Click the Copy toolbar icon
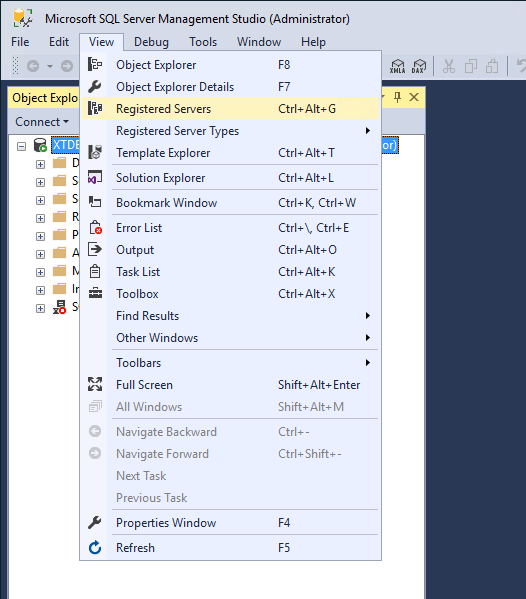526x599 pixels. pyautogui.click(x=471, y=66)
